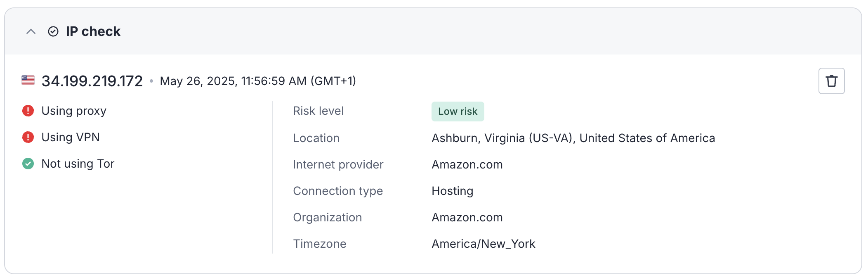Click the Ashburn, Virginia location value

pos(573,138)
